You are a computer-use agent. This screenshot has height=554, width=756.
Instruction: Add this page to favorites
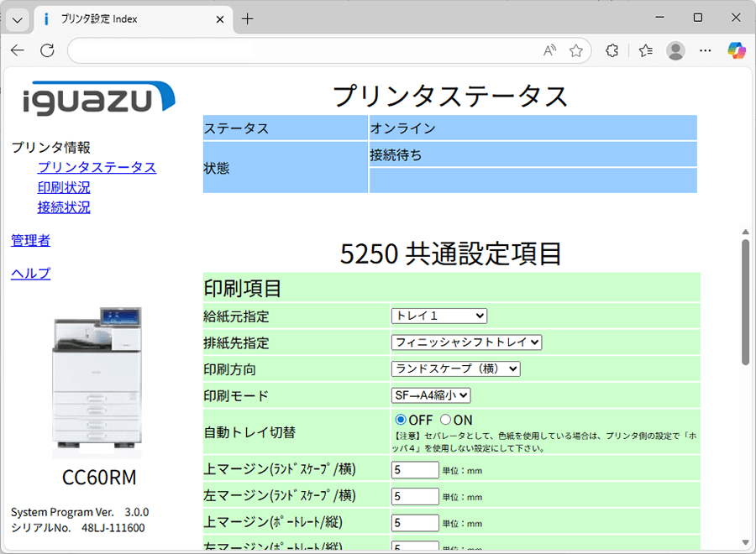[576, 50]
